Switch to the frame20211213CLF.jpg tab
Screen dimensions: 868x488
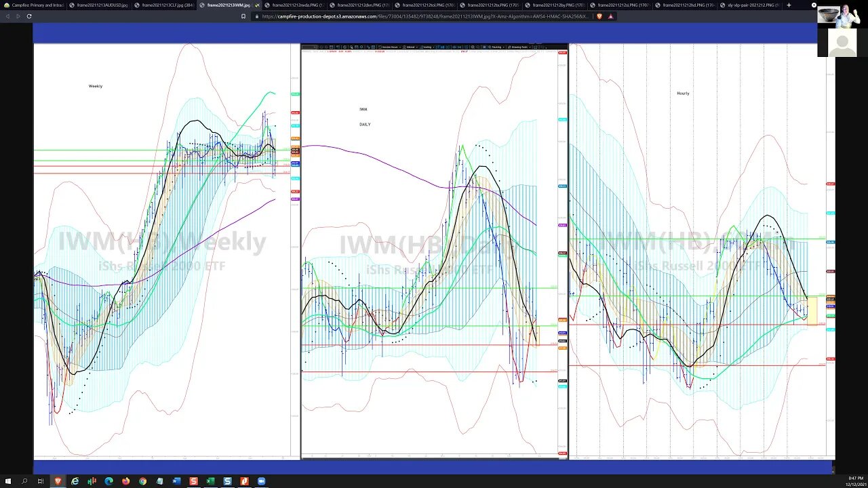point(163,5)
